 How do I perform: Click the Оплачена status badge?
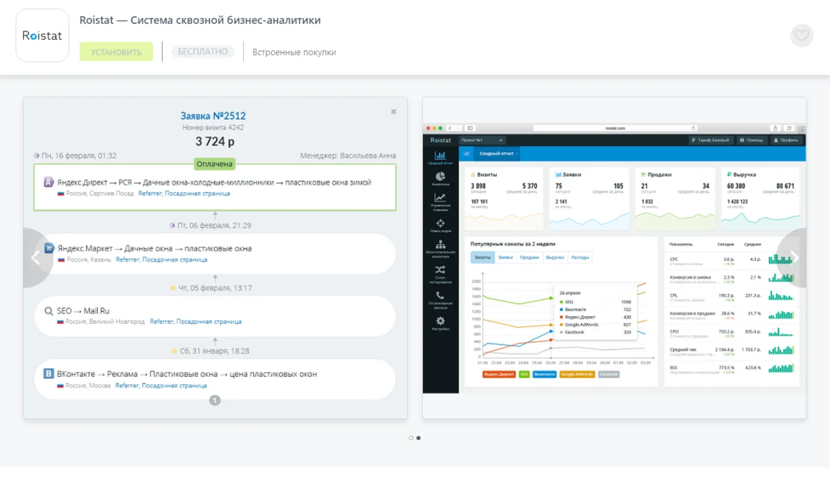[215, 164]
